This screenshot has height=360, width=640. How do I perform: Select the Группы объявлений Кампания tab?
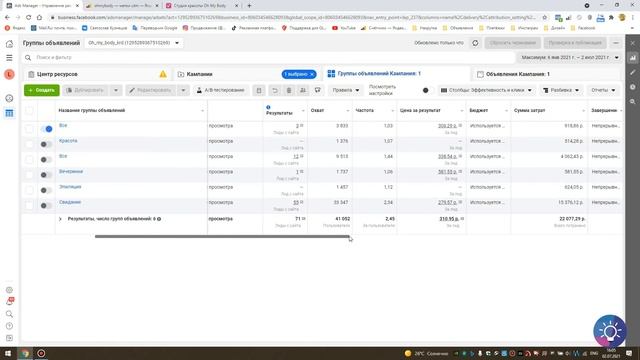tap(396, 74)
